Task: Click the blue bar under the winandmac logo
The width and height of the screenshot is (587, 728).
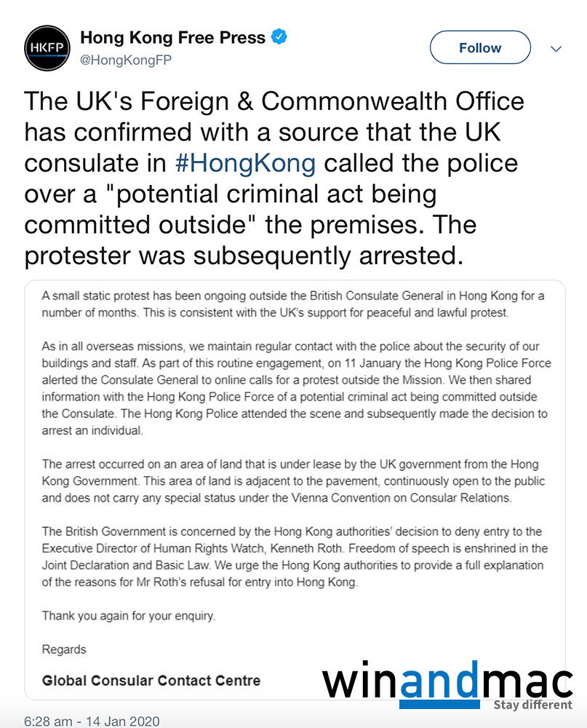Action: click(439, 705)
